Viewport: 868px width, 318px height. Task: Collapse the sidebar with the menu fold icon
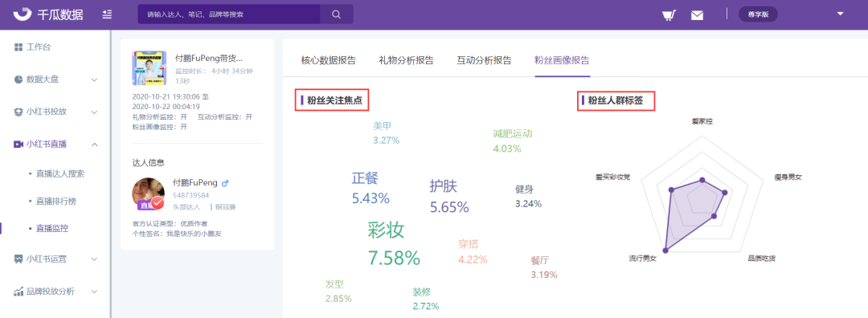coord(108,14)
